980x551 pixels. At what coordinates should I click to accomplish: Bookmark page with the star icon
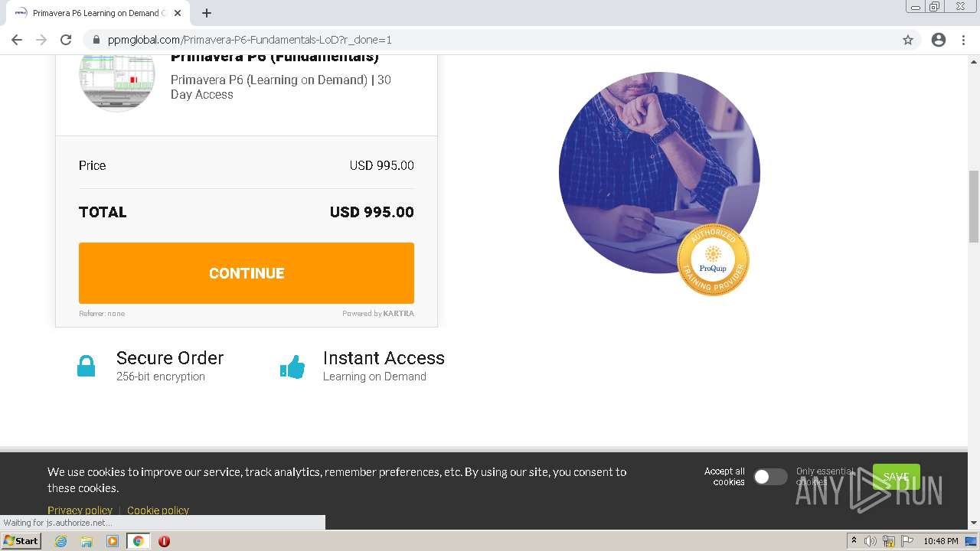tap(908, 40)
